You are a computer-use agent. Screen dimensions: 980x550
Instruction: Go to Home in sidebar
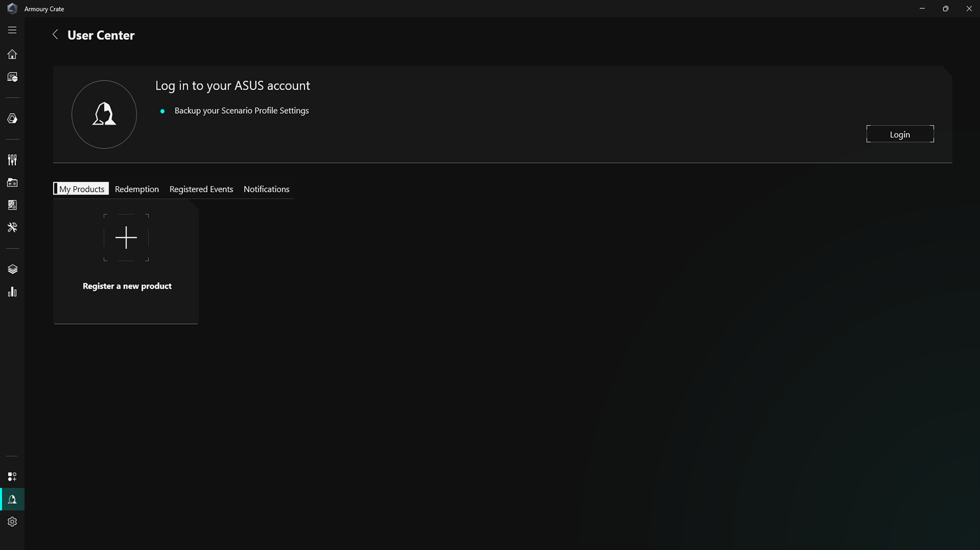tap(12, 54)
